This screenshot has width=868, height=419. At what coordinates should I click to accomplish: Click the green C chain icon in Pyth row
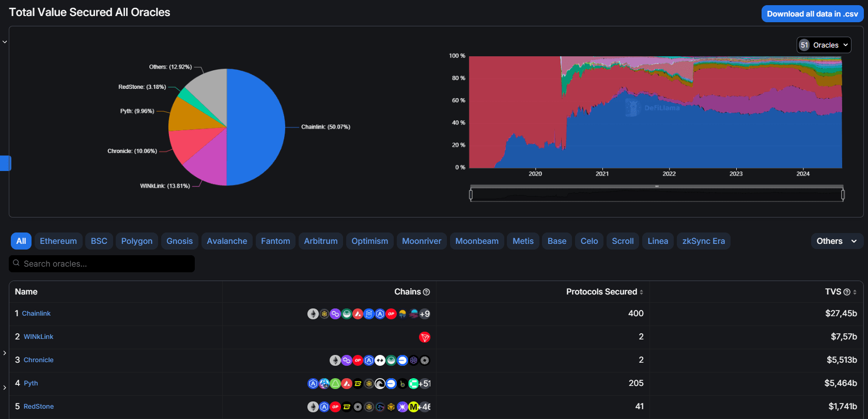413,383
